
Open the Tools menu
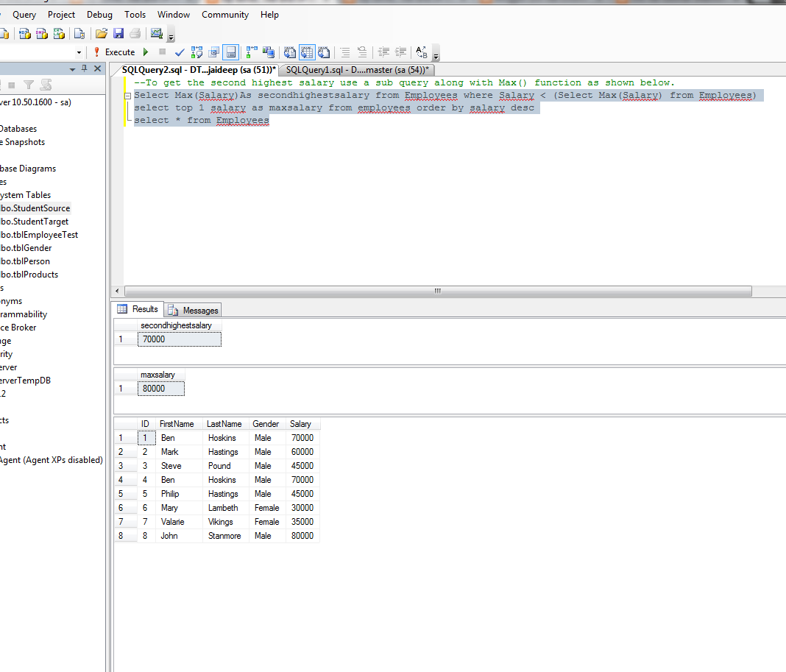click(x=135, y=15)
